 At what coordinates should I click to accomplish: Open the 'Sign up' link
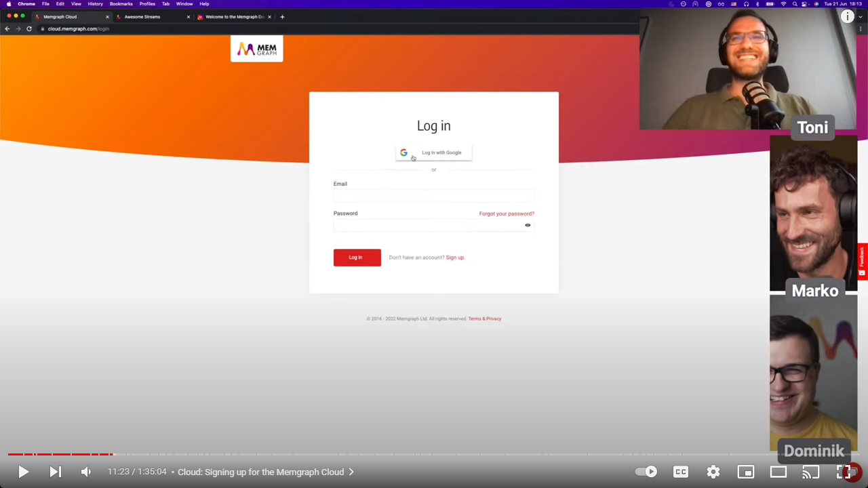point(455,258)
